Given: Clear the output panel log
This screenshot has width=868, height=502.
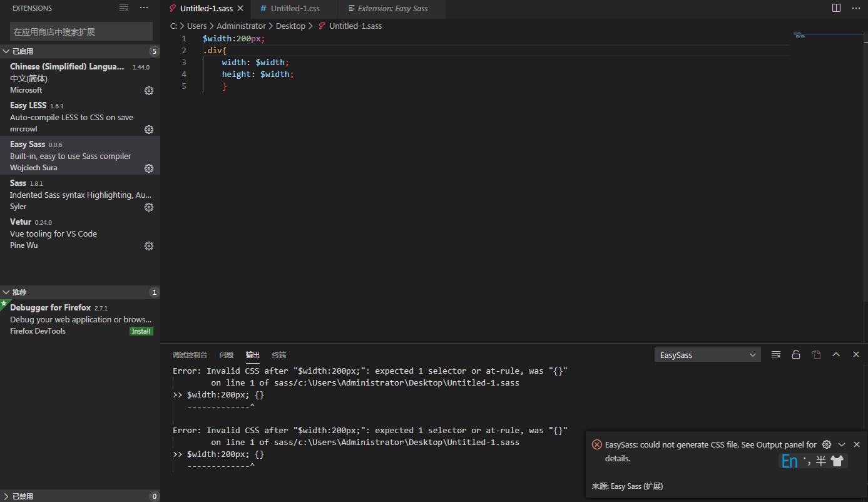Looking at the screenshot, I should coord(776,354).
